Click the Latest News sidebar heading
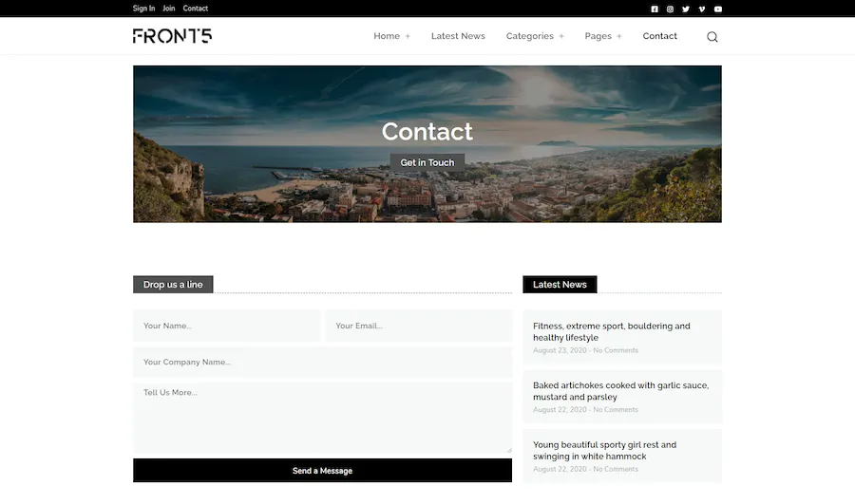This screenshot has width=855, height=504. pyautogui.click(x=560, y=285)
